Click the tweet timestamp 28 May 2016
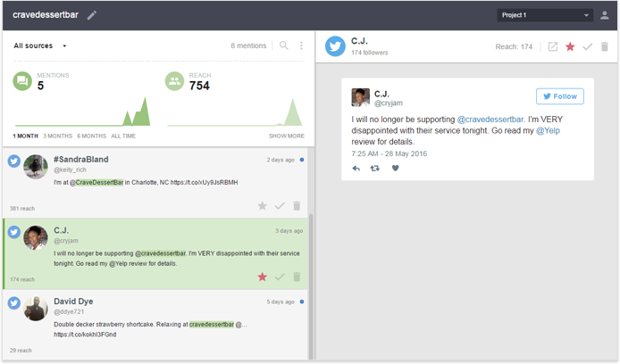620x364 pixels. [390, 153]
